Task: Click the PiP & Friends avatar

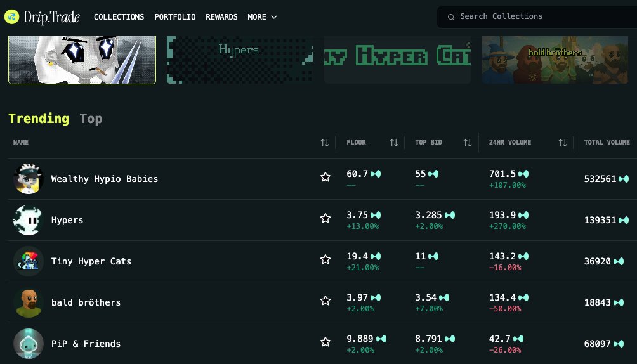Action: pos(29,344)
